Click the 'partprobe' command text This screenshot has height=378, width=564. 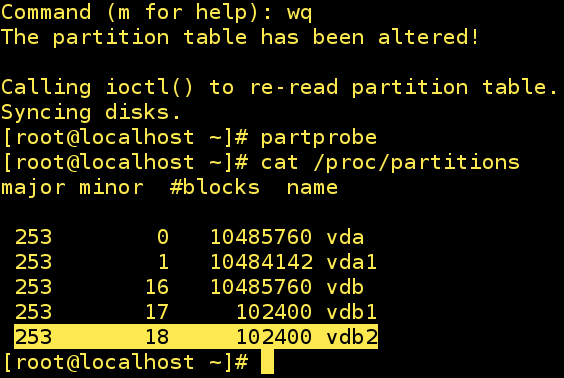click(319, 138)
